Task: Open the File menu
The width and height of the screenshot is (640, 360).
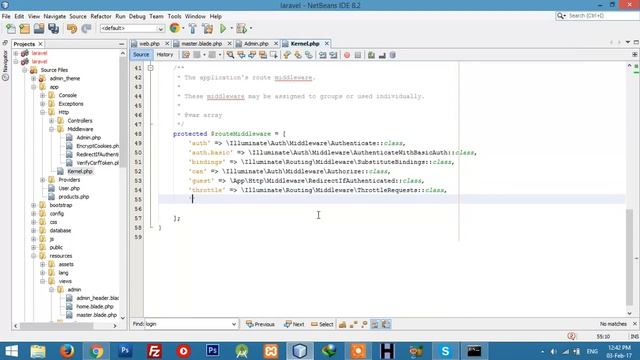Action: [x=6, y=16]
